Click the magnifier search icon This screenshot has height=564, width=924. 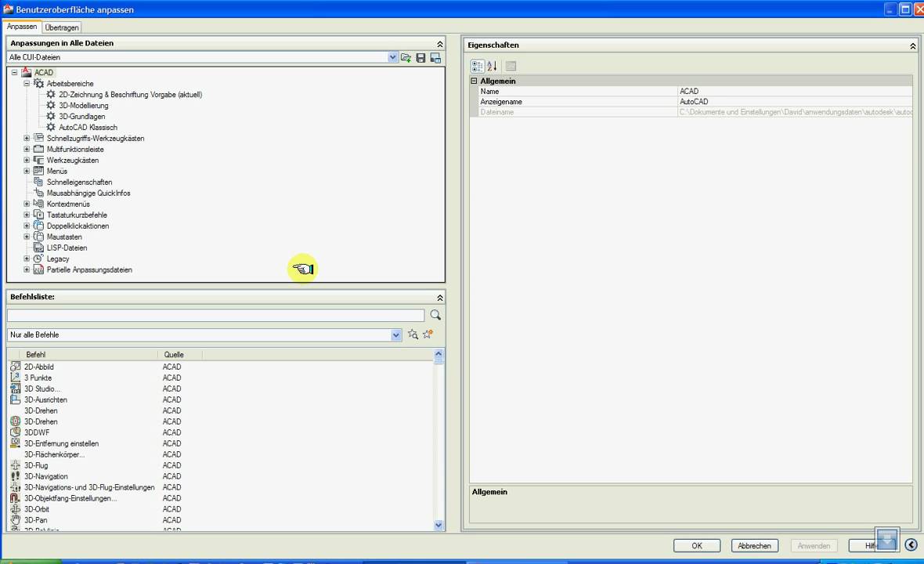(435, 315)
